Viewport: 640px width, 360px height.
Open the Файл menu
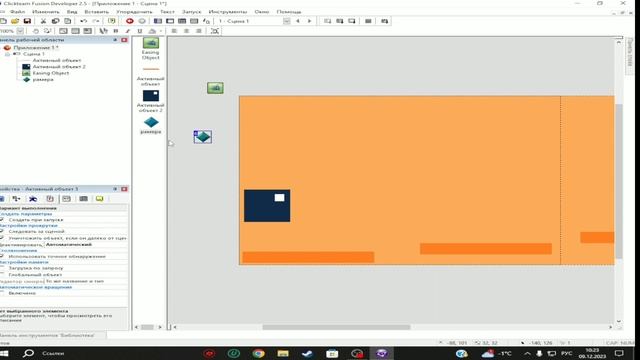pos(18,12)
